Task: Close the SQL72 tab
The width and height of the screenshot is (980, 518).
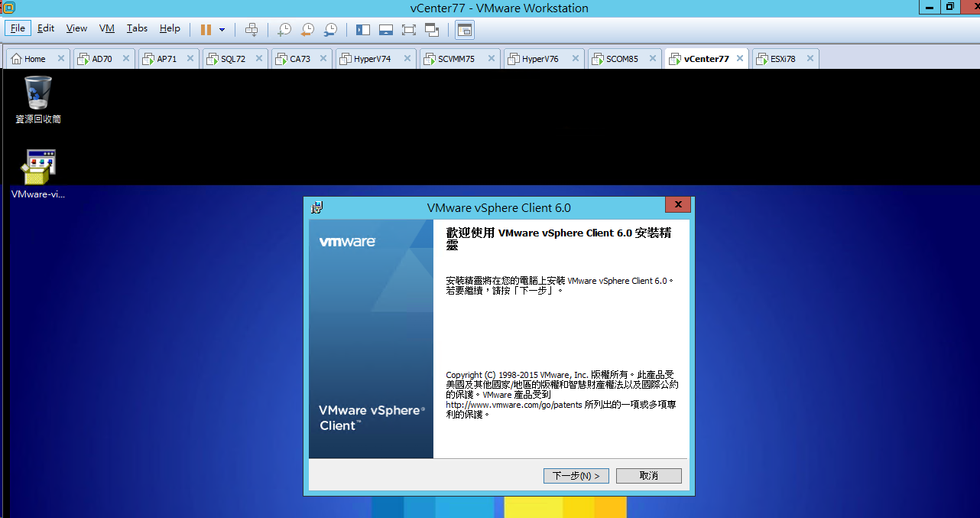Action: point(258,58)
